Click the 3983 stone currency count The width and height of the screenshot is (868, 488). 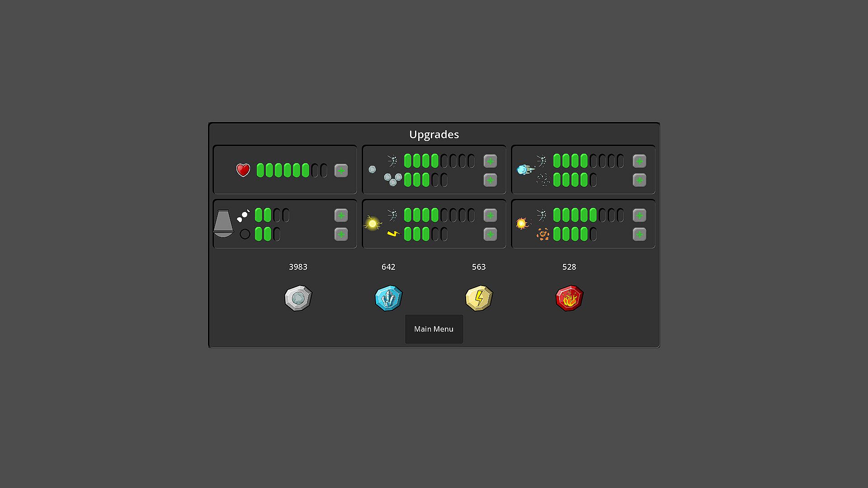click(298, 267)
